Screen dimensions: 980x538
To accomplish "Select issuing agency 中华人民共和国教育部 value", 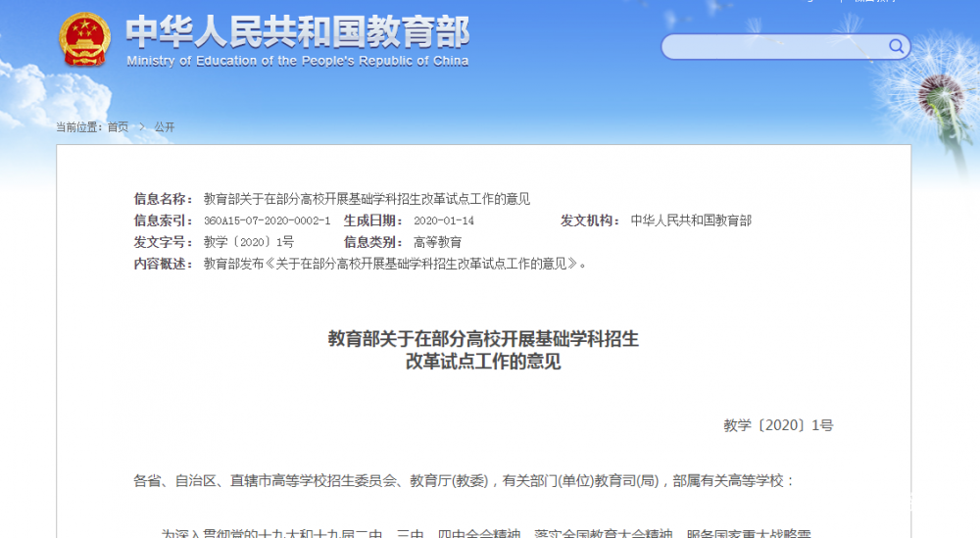I will (691, 220).
